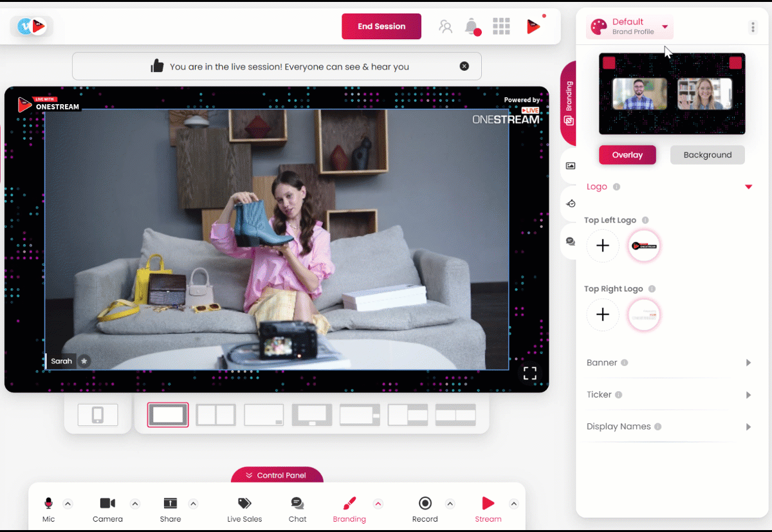Toggle the mobile portrait layout

click(98, 415)
